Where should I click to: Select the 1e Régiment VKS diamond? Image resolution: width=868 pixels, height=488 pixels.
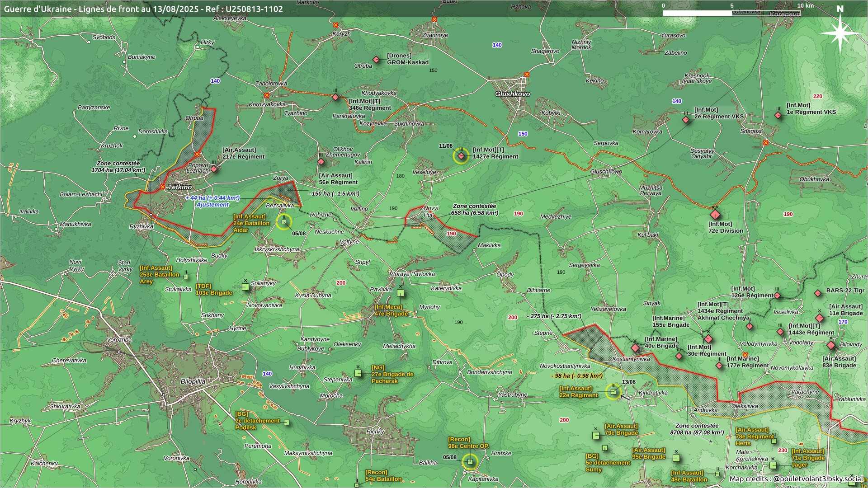click(x=778, y=115)
